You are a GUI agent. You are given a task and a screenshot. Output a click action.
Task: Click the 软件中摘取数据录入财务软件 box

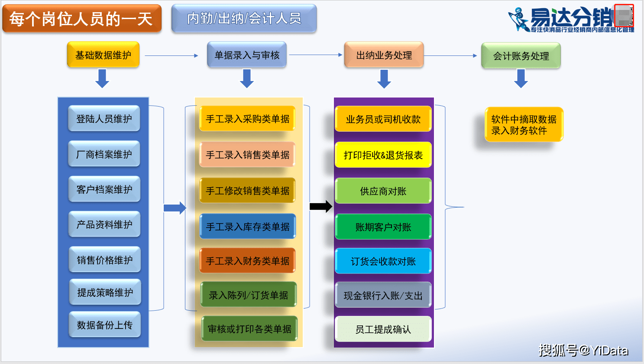click(x=524, y=125)
